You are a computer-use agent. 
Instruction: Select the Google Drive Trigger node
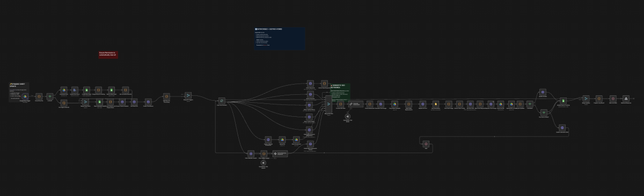pyautogui.click(x=25, y=96)
